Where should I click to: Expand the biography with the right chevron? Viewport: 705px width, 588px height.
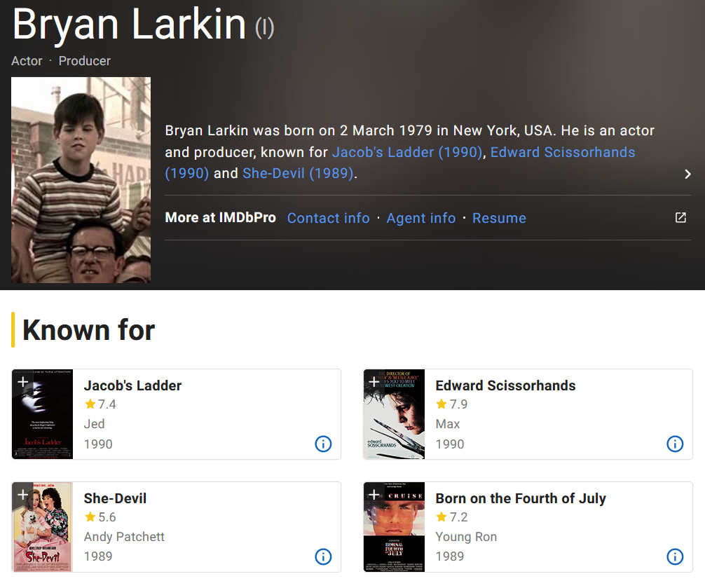tap(687, 174)
